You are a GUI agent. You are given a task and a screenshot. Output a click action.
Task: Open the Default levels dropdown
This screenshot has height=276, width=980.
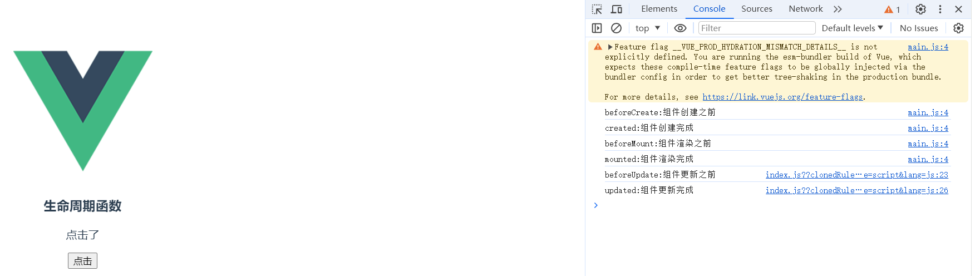852,28
